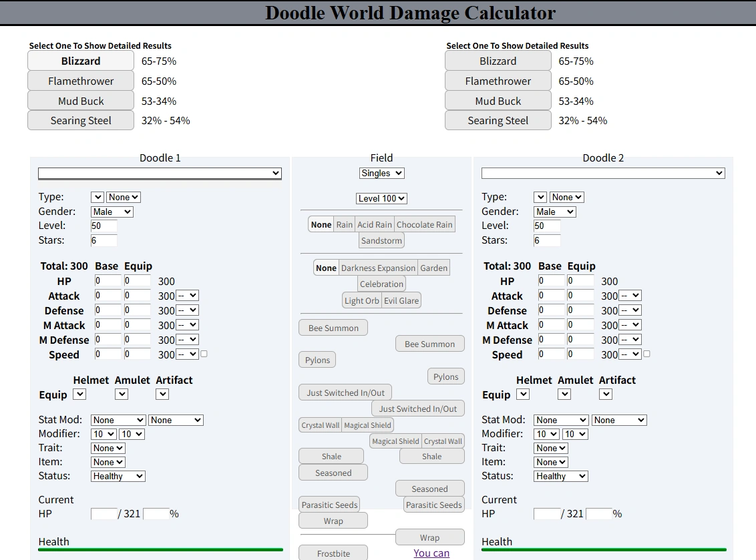Screen dimensions: 756x560
Task: Turn on Chocolate Rain weather
Action: pos(423,224)
